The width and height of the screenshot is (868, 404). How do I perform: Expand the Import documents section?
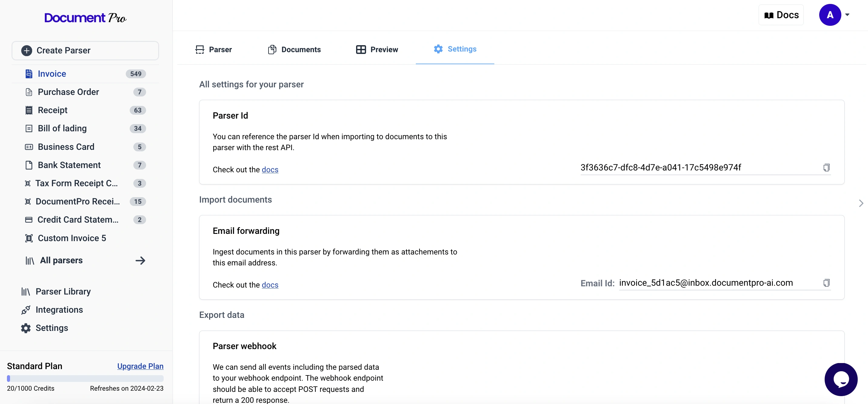point(860,204)
